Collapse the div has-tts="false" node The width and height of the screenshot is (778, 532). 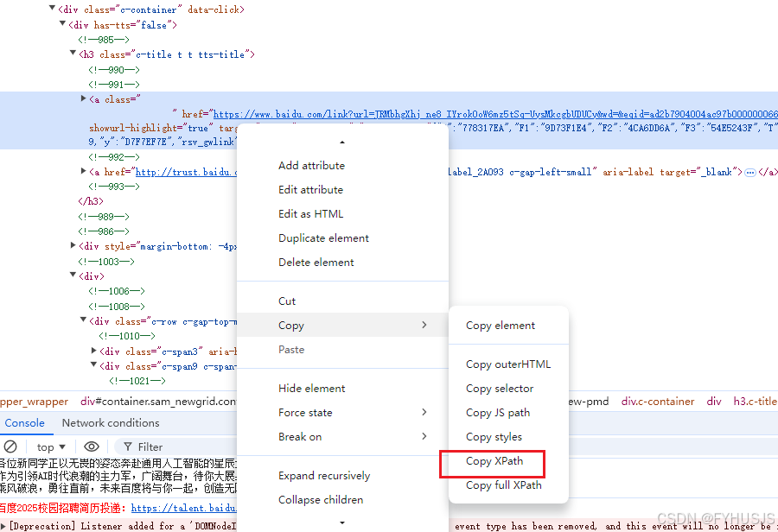pos(62,23)
